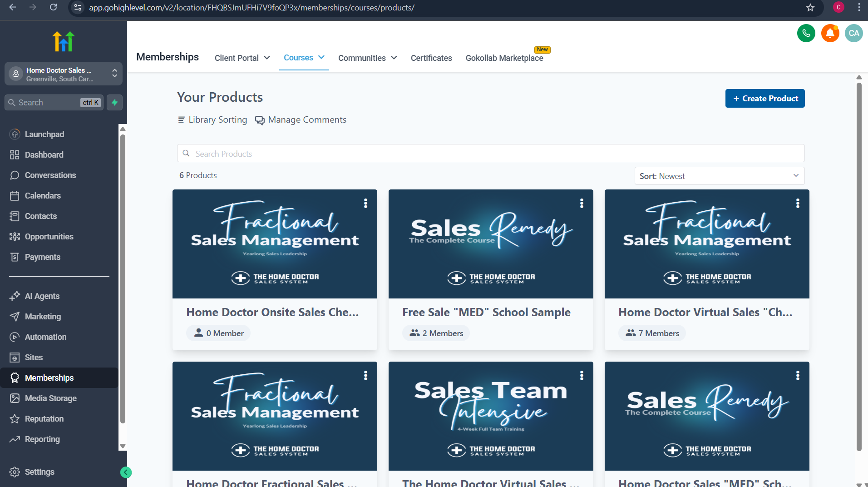Open the Sales Remedy Complete Course thumbnail in the top row

(491, 244)
